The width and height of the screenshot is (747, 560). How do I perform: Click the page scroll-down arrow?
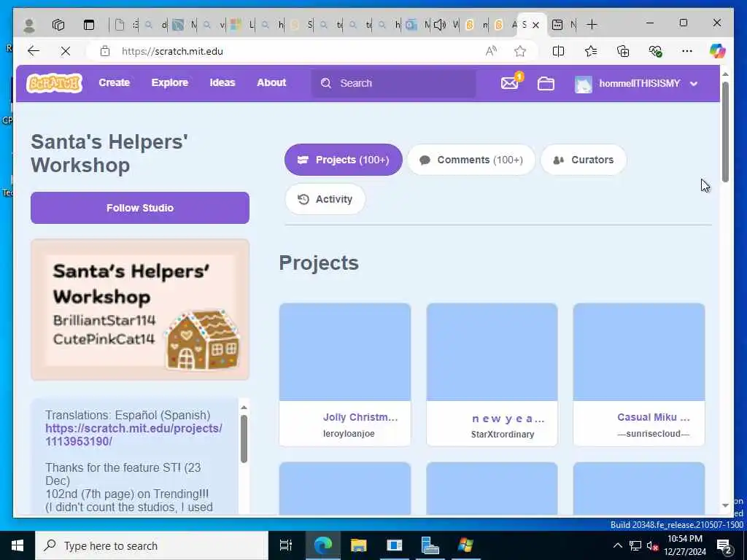[725, 506]
